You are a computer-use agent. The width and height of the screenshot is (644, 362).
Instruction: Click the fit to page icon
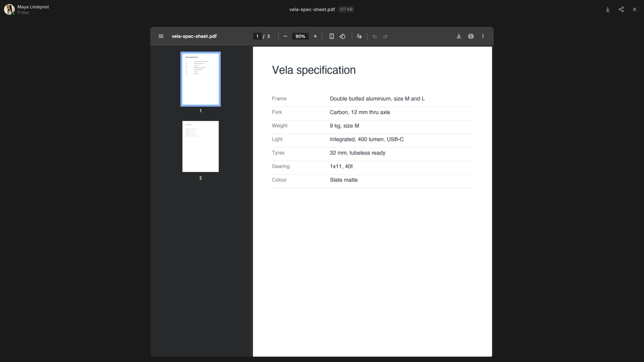point(332,36)
